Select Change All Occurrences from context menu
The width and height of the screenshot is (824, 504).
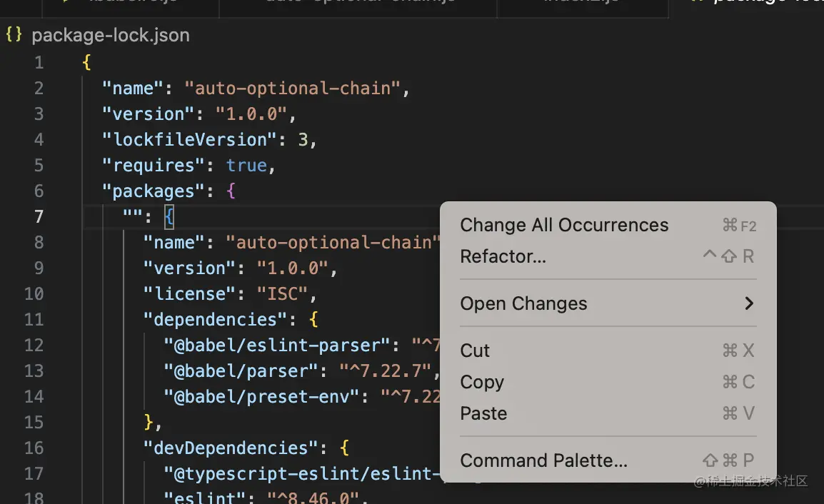[564, 225]
